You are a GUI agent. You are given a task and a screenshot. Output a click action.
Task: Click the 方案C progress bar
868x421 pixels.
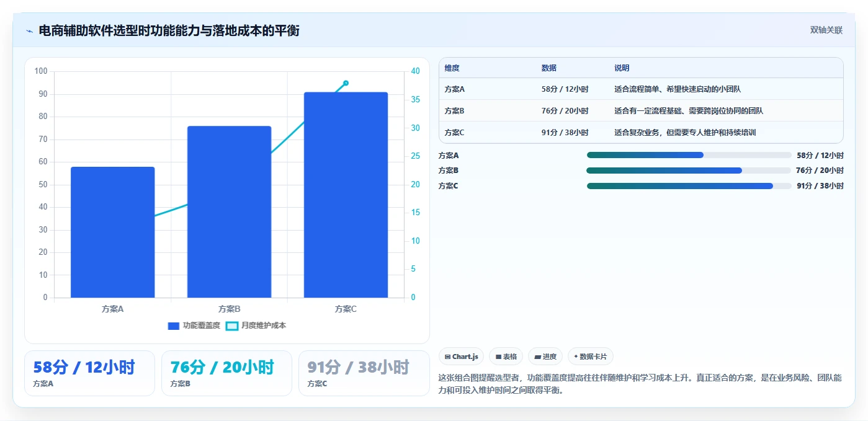[x=689, y=185]
